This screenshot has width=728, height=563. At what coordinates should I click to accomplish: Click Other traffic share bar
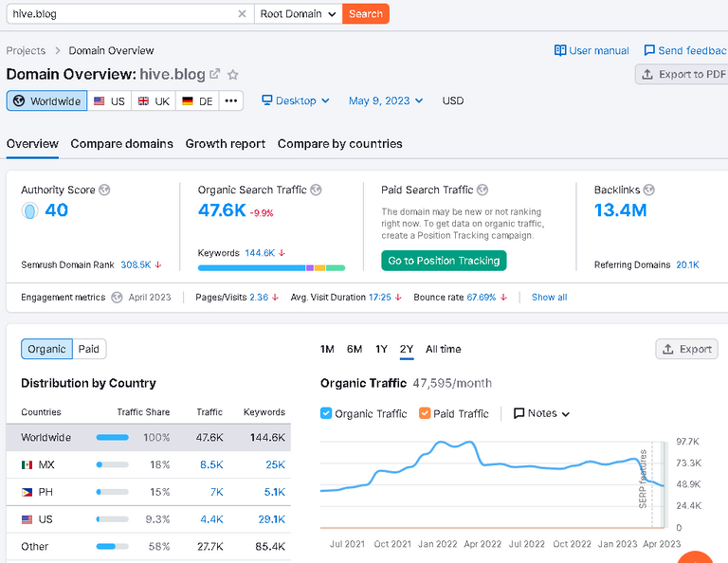tap(113, 546)
